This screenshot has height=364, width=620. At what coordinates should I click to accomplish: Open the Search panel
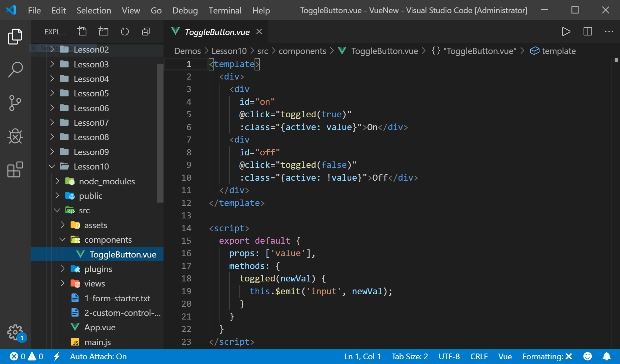click(x=15, y=69)
